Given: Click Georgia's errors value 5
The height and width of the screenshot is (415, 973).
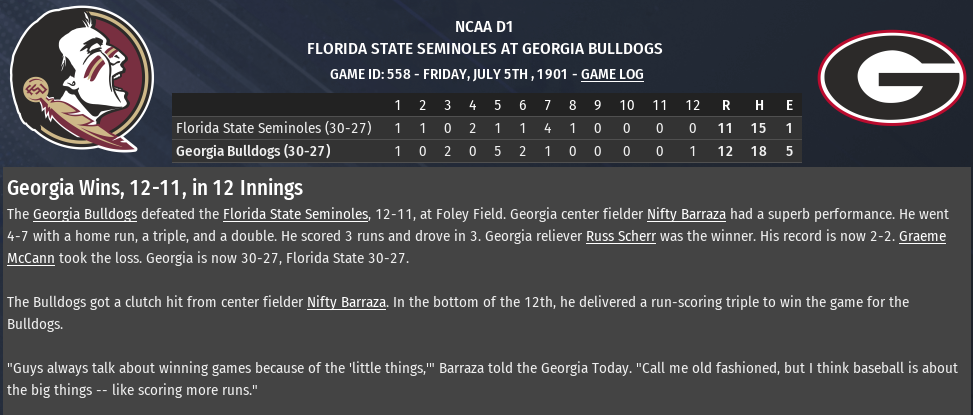Looking at the screenshot, I should click(x=790, y=152).
